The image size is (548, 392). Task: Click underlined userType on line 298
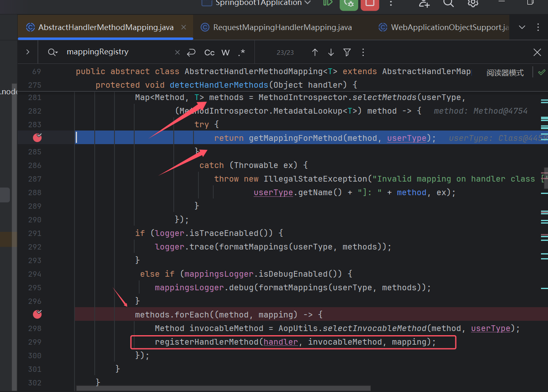[x=491, y=328]
